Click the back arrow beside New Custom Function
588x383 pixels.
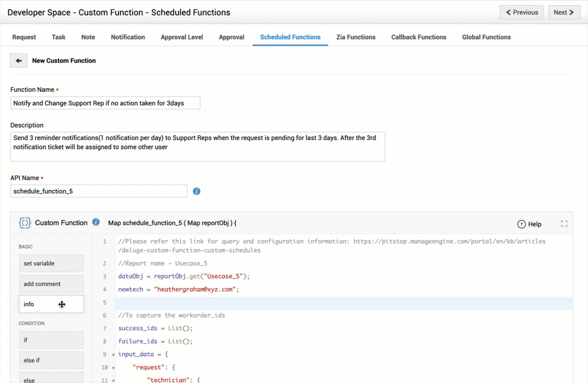[x=19, y=61]
